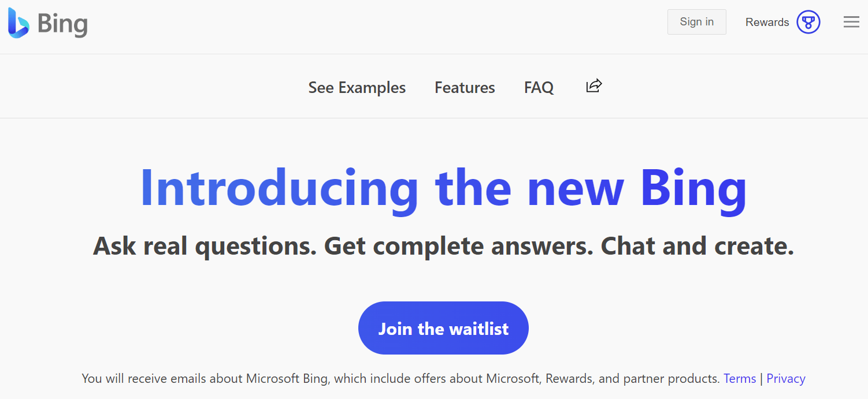Open the Privacy link
The height and width of the screenshot is (399, 868).
point(785,378)
